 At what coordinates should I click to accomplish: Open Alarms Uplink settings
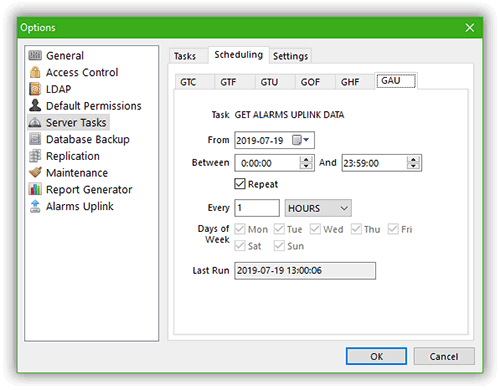(80, 206)
